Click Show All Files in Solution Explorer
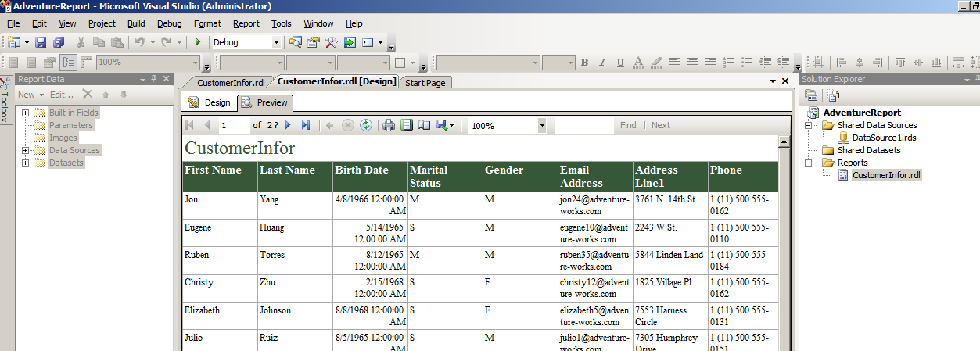The height and width of the screenshot is (351, 980). click(x=834, y=95)
